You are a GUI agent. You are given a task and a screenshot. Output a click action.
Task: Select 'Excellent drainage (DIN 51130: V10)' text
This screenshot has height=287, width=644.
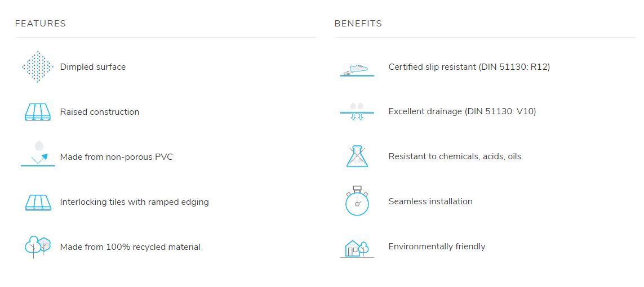tap(462, 111)
